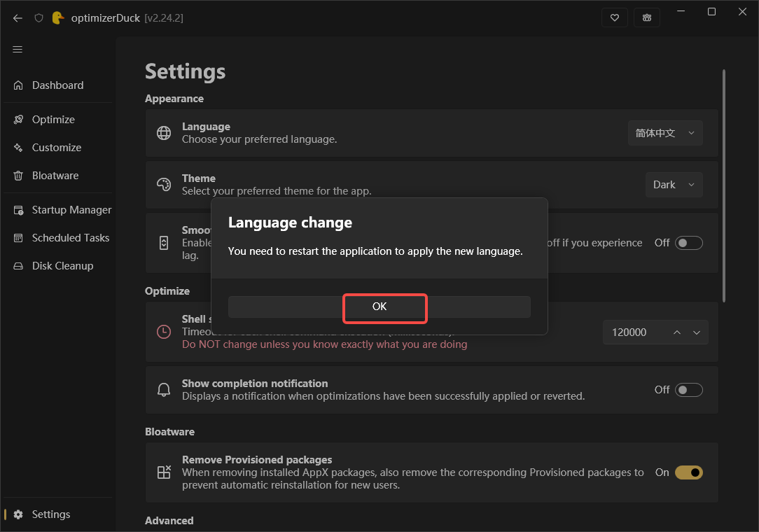Click the Startup Manager icon

click(18, 210)
